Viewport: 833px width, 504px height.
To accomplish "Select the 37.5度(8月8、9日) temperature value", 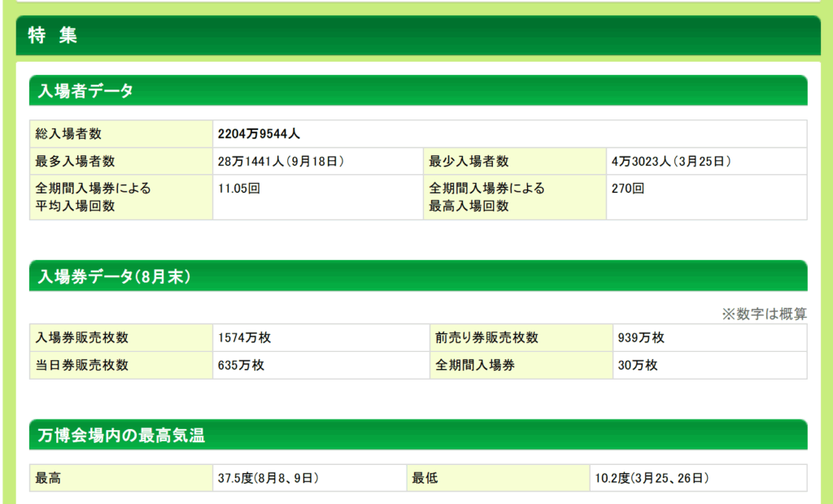I will [267, 479].
